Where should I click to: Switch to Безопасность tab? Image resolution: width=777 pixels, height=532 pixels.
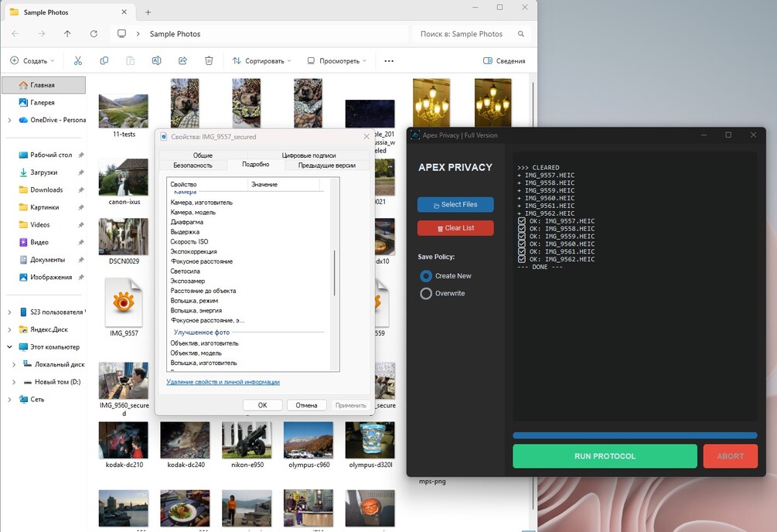(x=193, y=165)
